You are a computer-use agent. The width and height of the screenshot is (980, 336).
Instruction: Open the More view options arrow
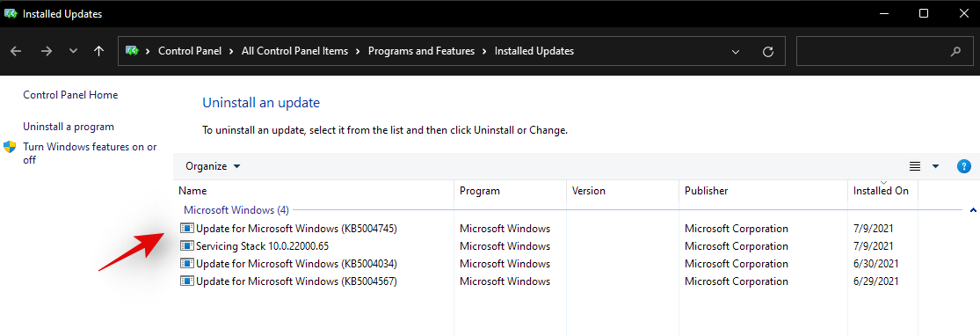(x=936, y=166)
